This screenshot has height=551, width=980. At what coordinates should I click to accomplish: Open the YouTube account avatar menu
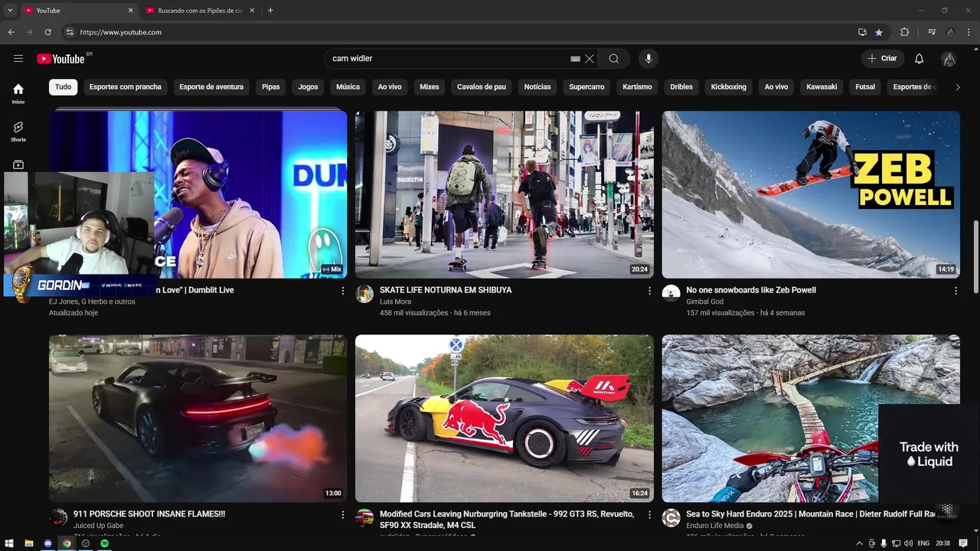(949, 58)
